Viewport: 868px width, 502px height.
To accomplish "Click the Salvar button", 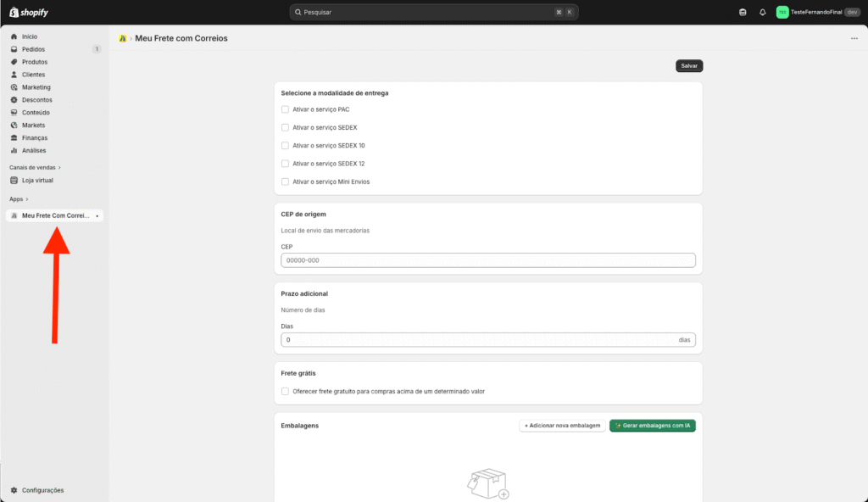I will pos(689,65).
